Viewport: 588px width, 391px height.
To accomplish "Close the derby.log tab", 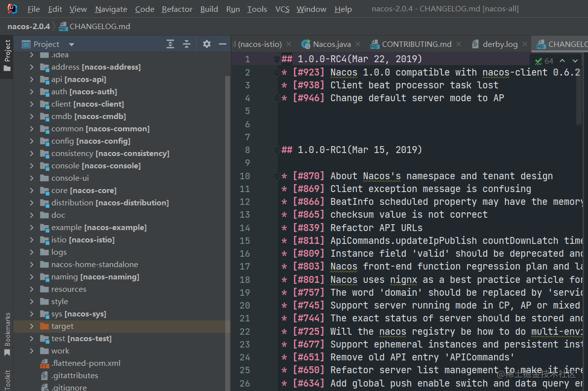I will tap(525, 44).
